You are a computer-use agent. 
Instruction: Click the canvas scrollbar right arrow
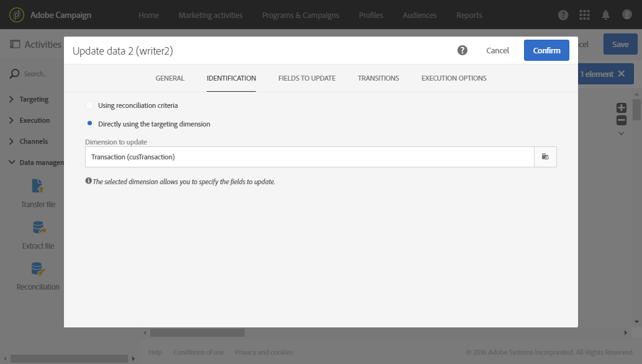[x=625, y=333]
